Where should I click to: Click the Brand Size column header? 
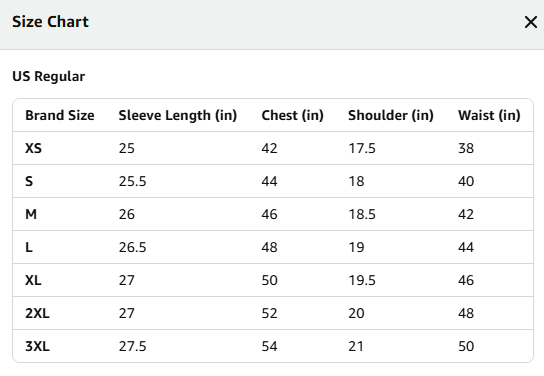tap(60, 115)
